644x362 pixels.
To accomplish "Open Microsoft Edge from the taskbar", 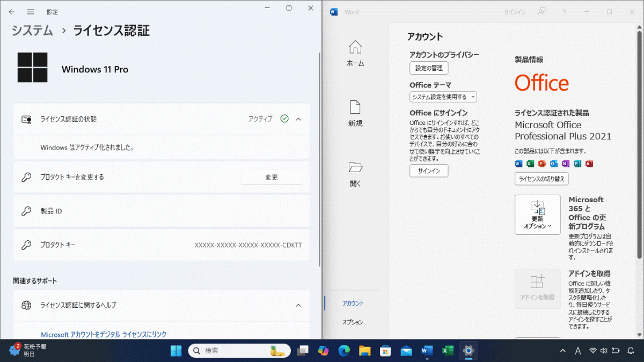I will [344, 351].
